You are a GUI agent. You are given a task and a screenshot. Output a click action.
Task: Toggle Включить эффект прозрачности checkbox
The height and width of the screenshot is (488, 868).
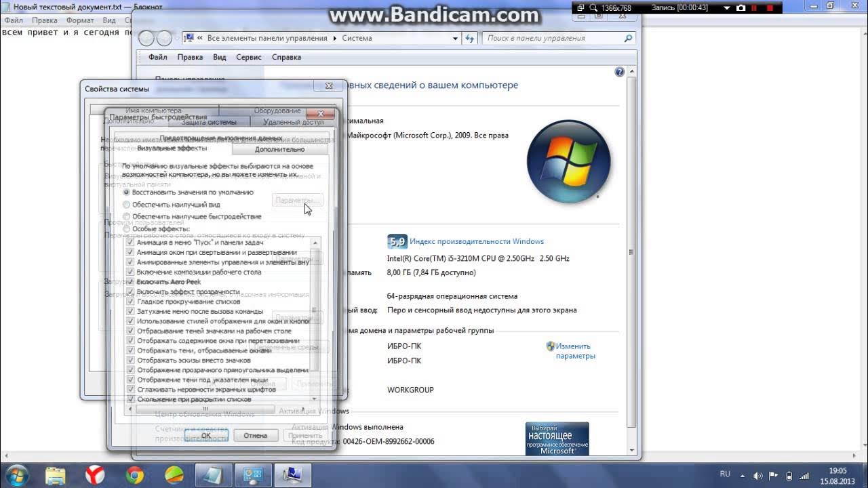(131, 291)
